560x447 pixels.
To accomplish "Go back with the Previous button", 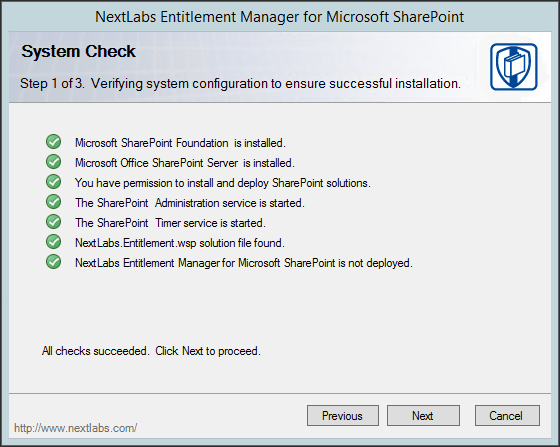I will [x=343, y=416].
